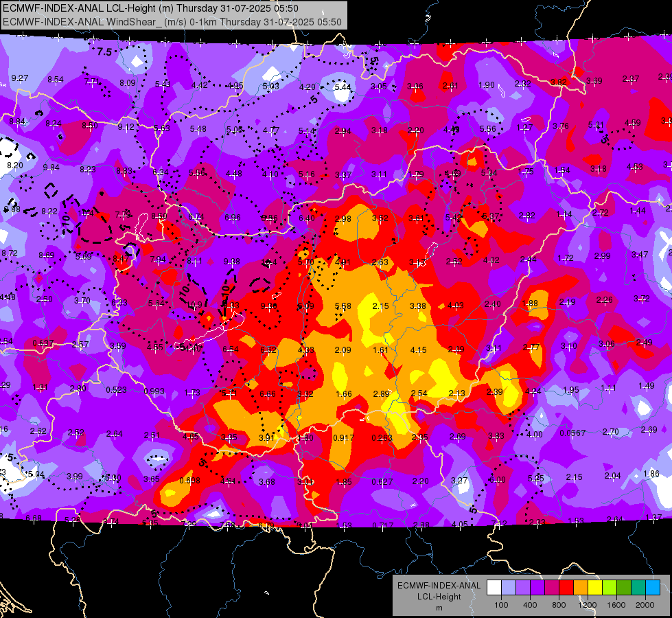Click the wind shear value '0.993'
672x618 pixels.
pyautogui.click(x=154, y=391)
